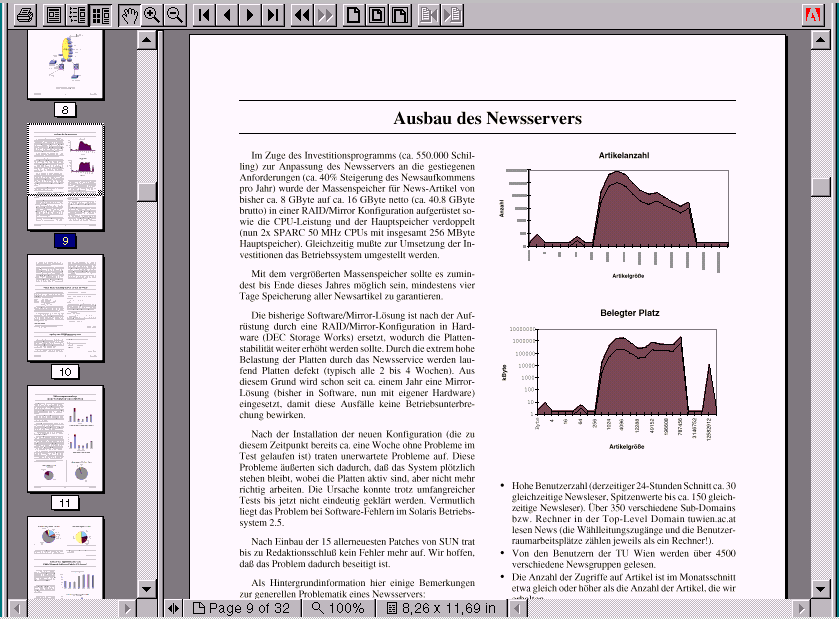The image size is (839, 619).
Task: Select the Zoom In magnifier tool
Action: (x=152, y=15)
